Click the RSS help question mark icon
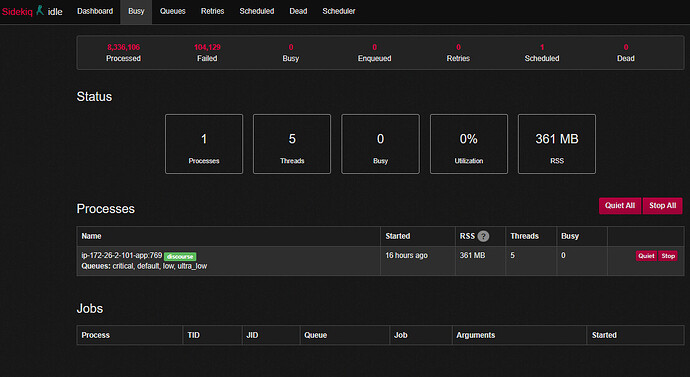This screenshot has height=377, width=690. coord(483,236)
